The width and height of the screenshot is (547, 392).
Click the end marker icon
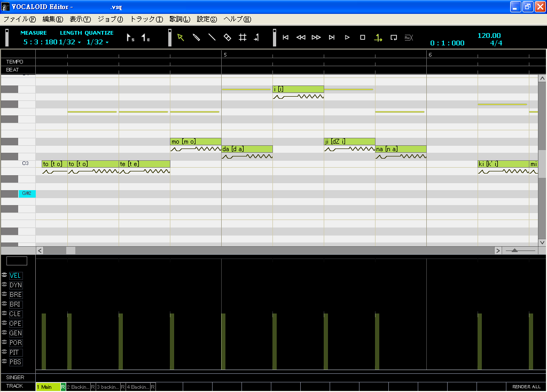tap(145, 38)
